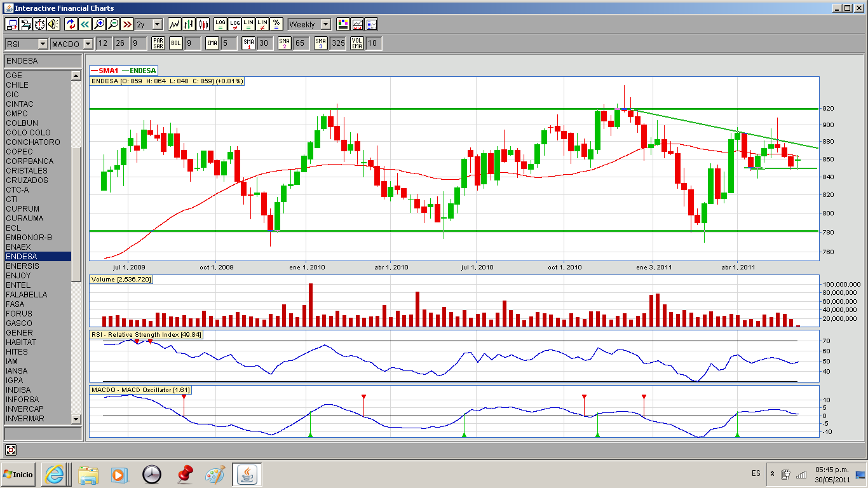Click the stopwatch timer icon
Viewport: 868px width, 488px height.
[x=39, y=24]
